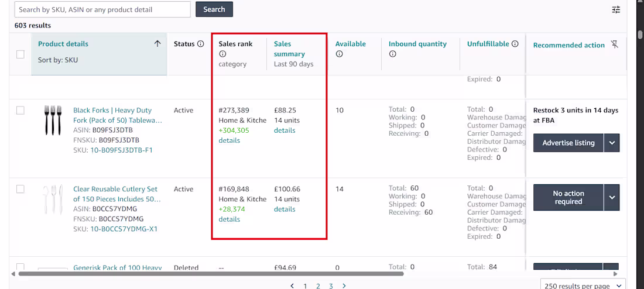Click the Unfulfillable column info icon
644x289 pixels.
515,44
